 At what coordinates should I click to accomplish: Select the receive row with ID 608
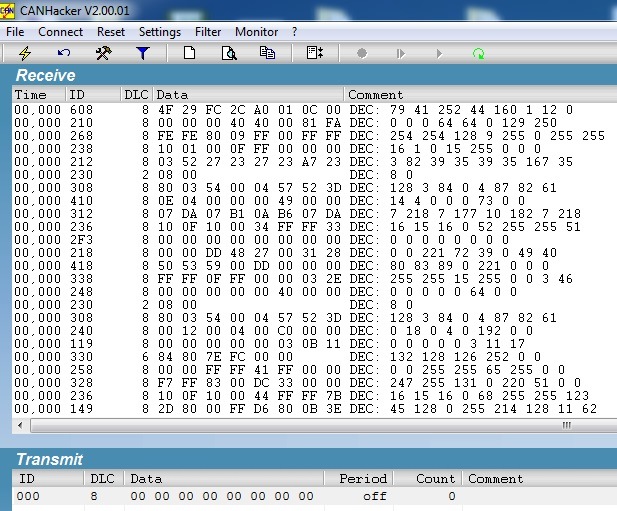coord(314,110)
